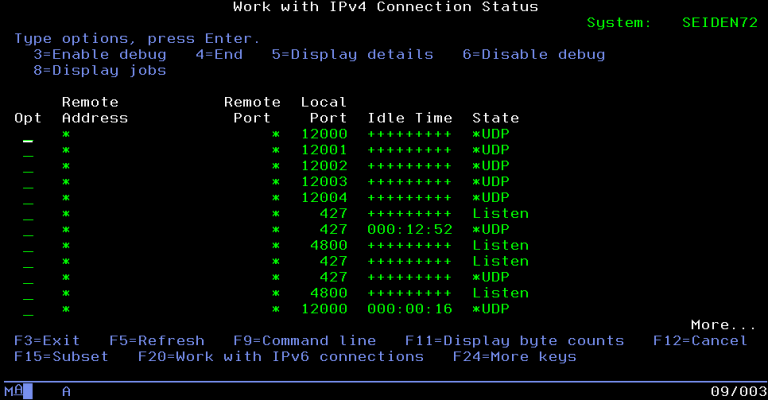Click the 6=Disable debug option
The width and height of the screenshot is (768, 400).
coord(534,55)
